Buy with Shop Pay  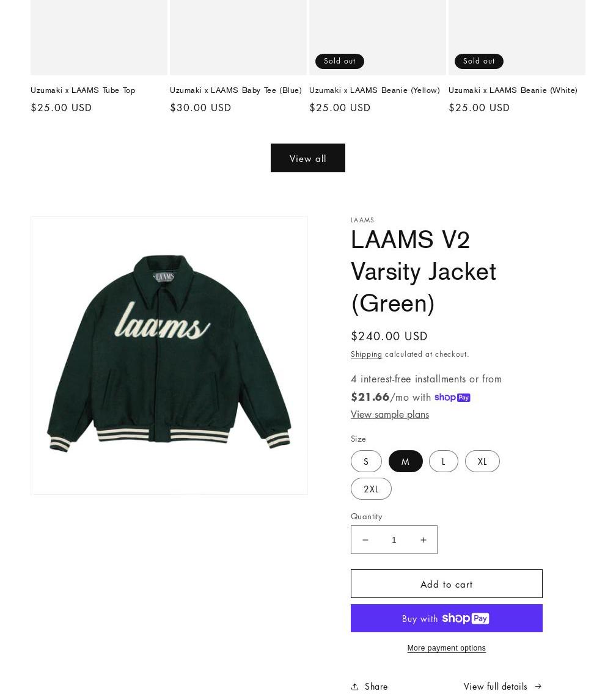click(x=446, y=618)
